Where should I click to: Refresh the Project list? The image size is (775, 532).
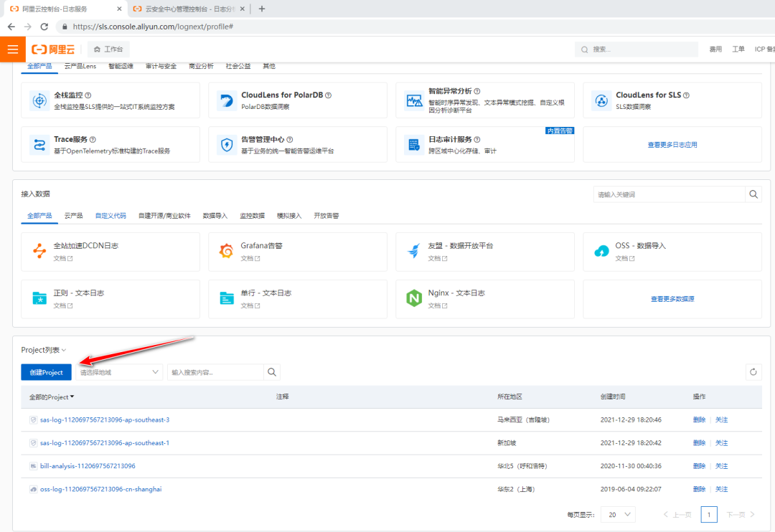pyautogui.click(x=753, y=372)
